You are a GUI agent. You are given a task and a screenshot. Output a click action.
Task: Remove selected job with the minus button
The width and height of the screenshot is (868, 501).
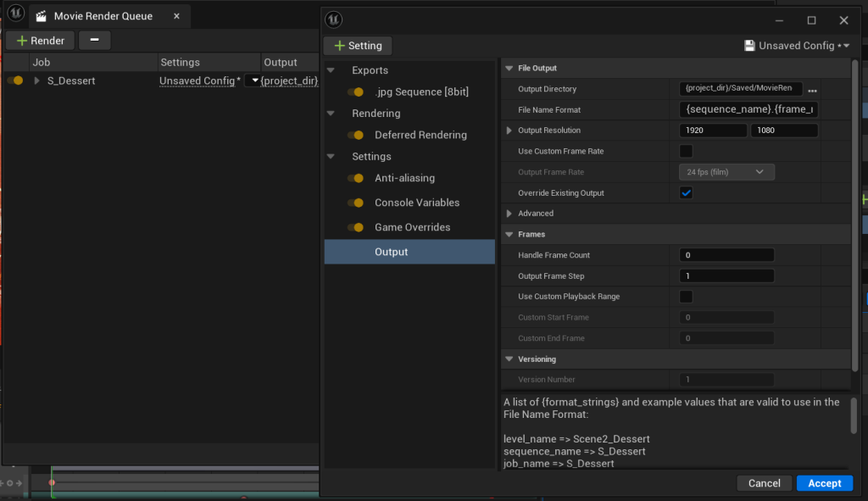point(95,40)
